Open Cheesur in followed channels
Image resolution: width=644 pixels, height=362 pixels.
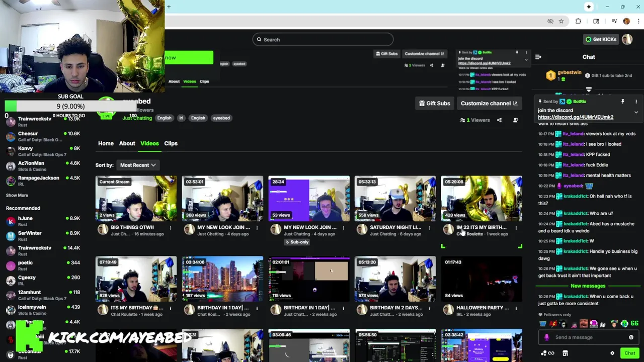pyautogui.click(x=43, y=136)
